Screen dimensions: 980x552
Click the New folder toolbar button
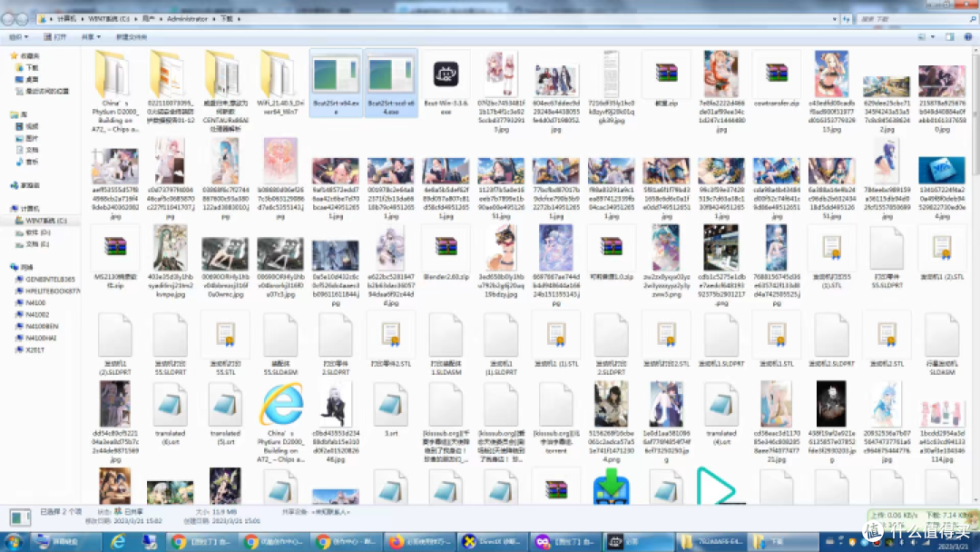tap(131, 37)
